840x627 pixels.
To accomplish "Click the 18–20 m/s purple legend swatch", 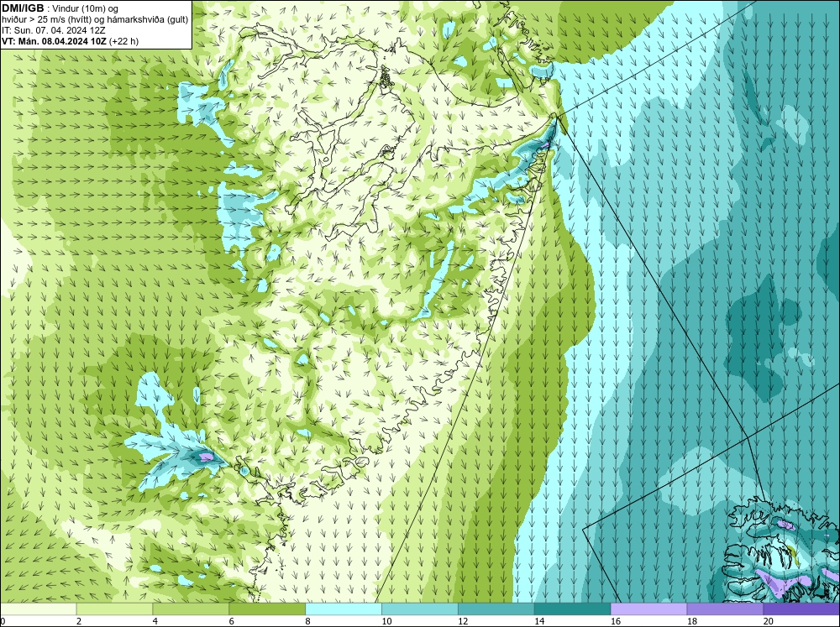I will tap(725, 609).
